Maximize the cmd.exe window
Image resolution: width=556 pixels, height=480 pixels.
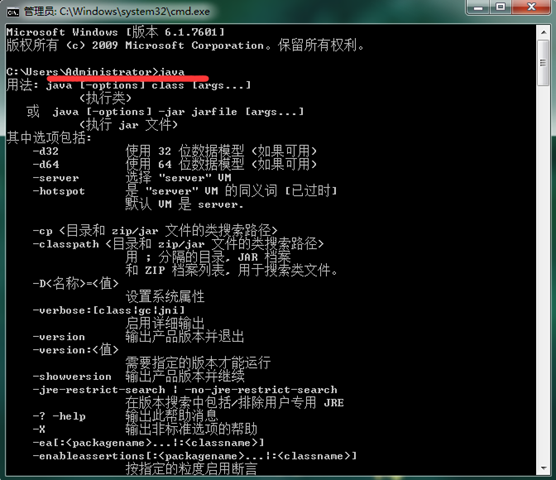500,7
